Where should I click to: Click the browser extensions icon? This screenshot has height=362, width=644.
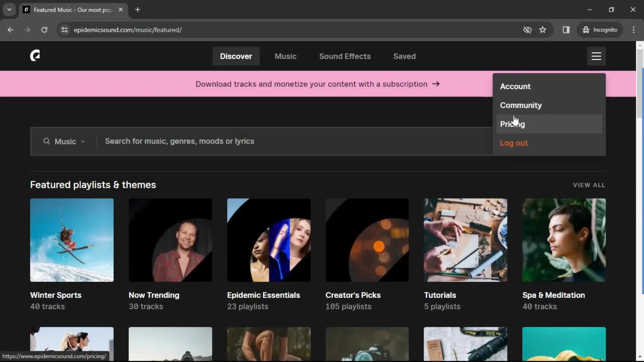tap(566, 29)
